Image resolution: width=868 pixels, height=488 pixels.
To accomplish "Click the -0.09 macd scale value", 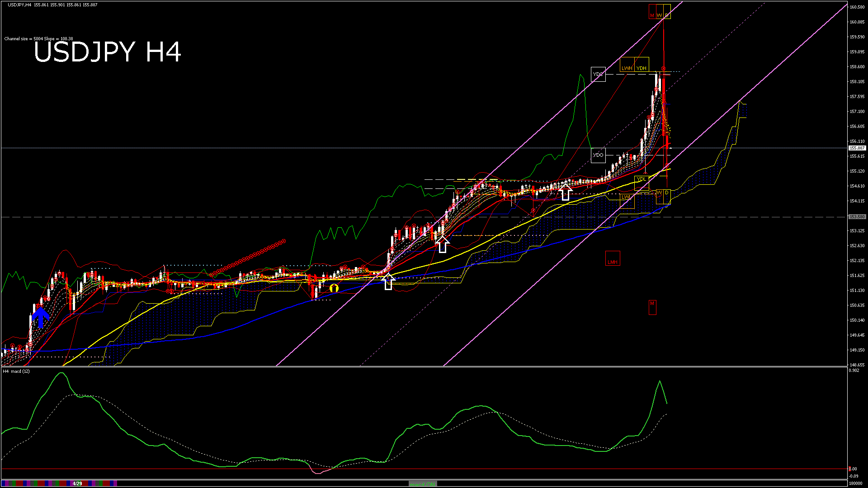I will (854, 476).
